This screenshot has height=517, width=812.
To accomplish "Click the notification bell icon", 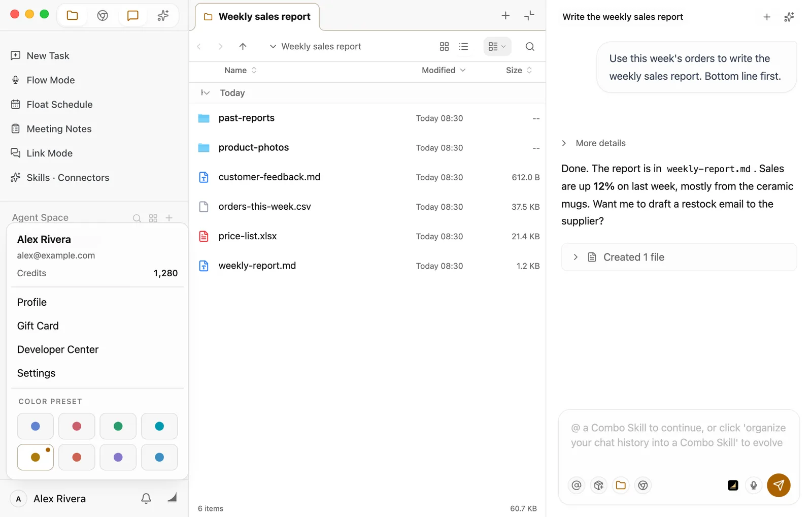I will tap(146, 499).
